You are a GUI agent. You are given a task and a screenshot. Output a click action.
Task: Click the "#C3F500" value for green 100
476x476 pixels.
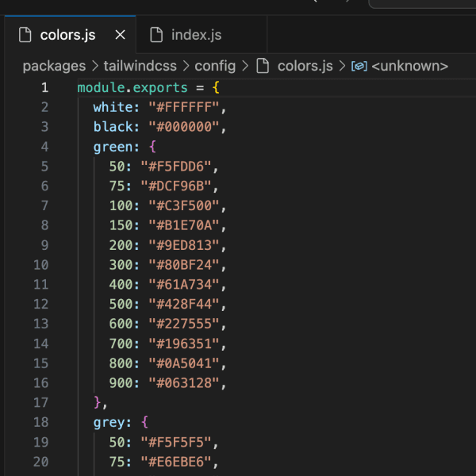click(x=187, y=205)
